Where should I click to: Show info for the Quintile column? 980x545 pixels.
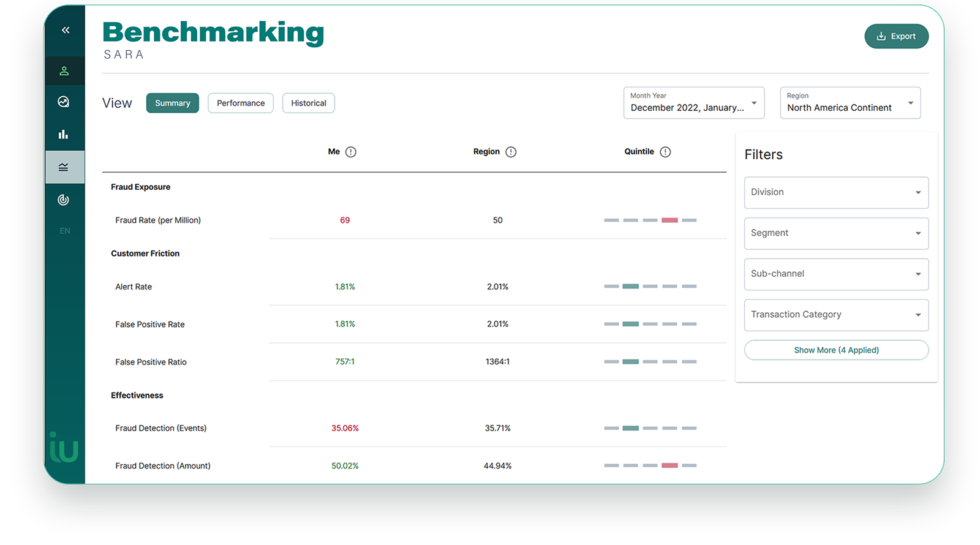665,152
